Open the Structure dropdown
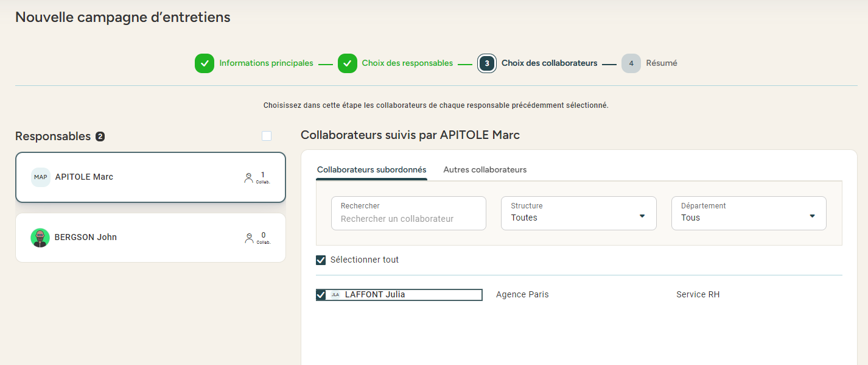The image size is (868, 365). pyautogui.click(x=578, y=213)
